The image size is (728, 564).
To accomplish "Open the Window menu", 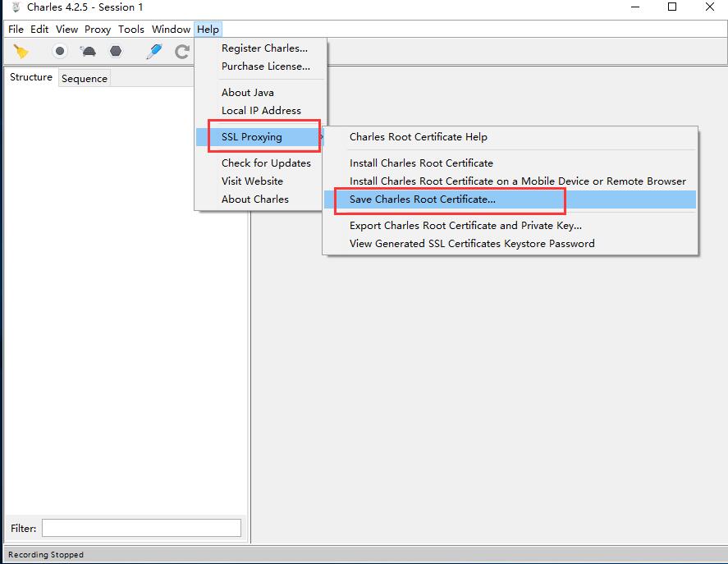I will pyautogui.click(x=171, y=30).
